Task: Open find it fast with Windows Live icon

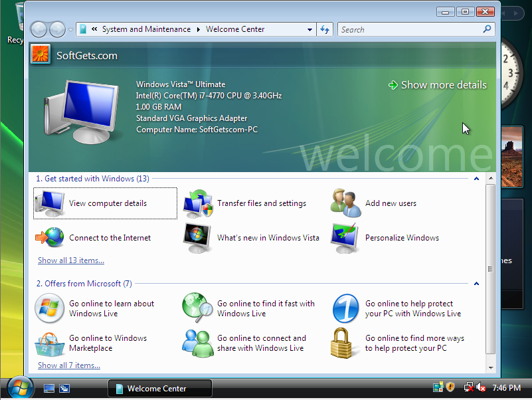Action: coord(197,307)
